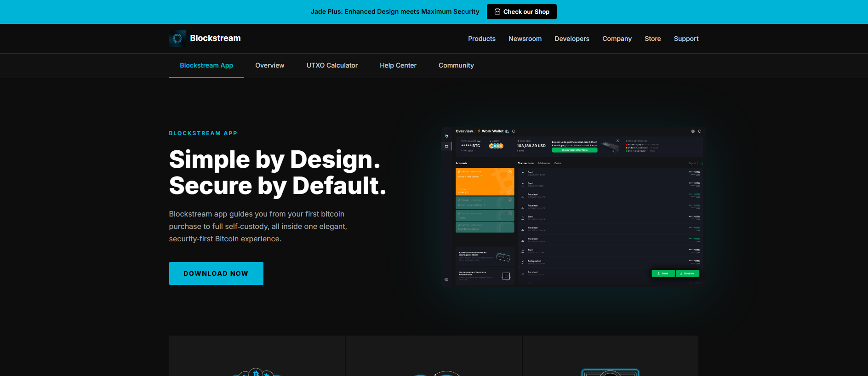Screen dimensions: 868x376
Task: Open the settings gear at the preview sidebar bottom
Action: 446,279
